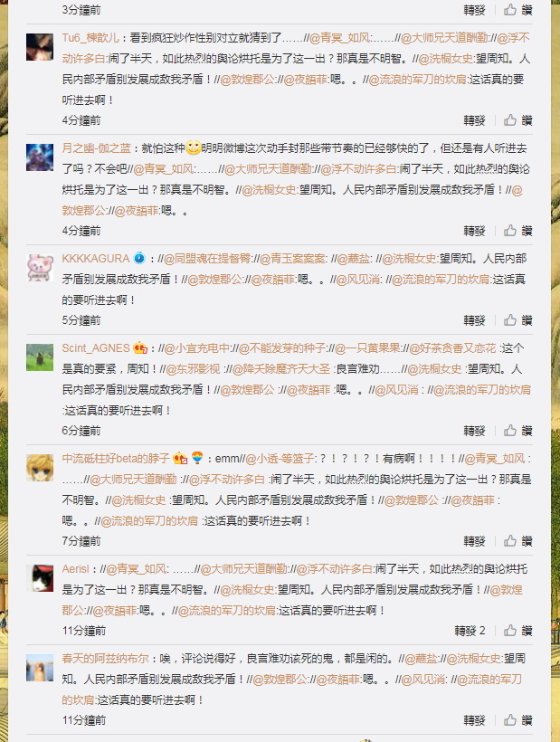The height and width of the screenshot is (742, 560).
Task: Click 轉發 under KKKKAGURA's post
Action: coord(474,320)
